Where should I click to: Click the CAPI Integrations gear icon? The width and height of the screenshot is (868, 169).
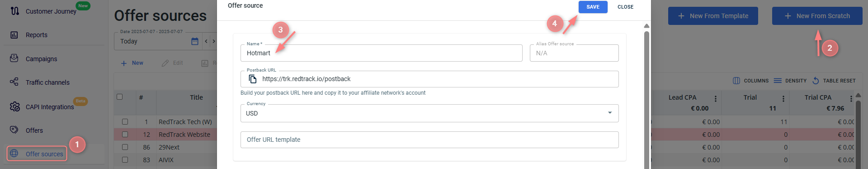pyautogui.click(x=14, y=106)
